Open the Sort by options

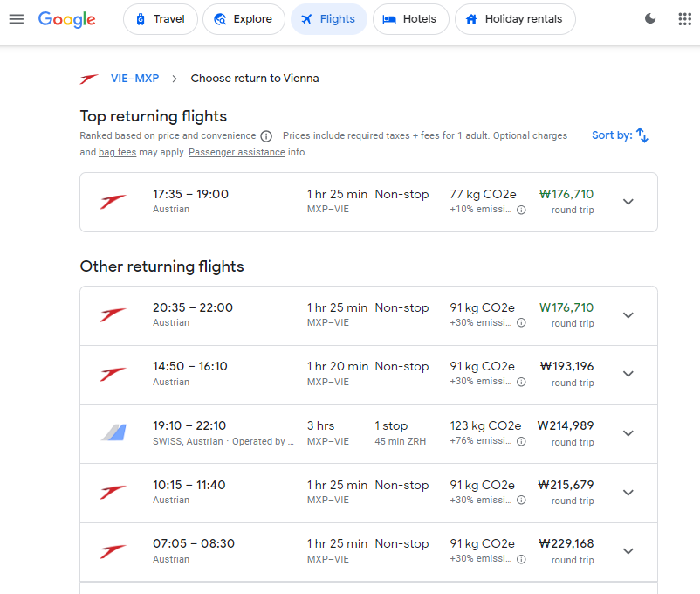[x=620, y=135]
